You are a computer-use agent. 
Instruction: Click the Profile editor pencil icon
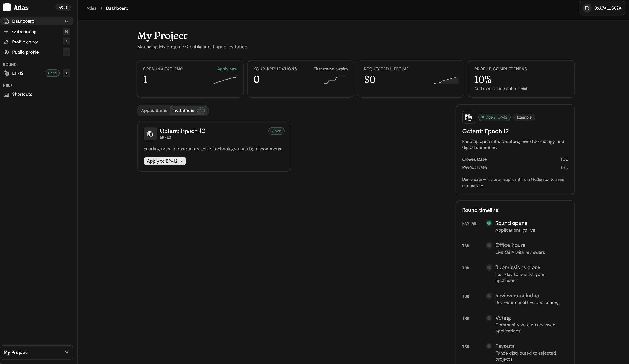pyautogui.click(x=6, y=42)
